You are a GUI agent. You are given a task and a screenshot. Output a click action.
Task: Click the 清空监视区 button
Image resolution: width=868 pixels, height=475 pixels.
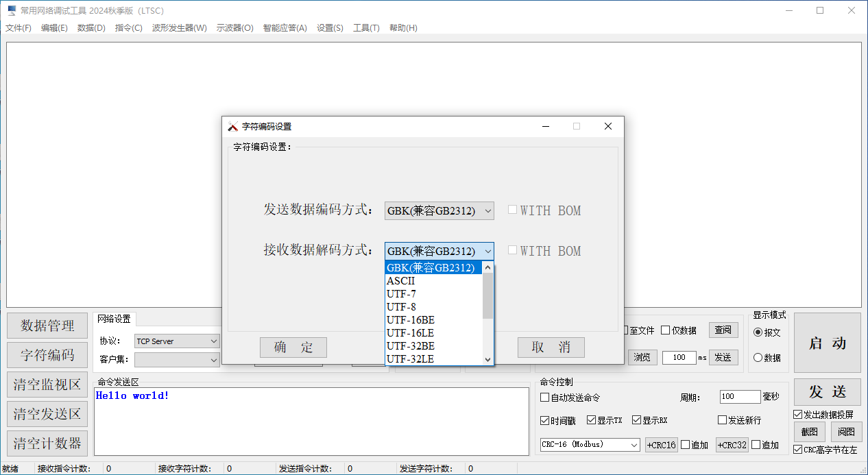click(47, 385)
